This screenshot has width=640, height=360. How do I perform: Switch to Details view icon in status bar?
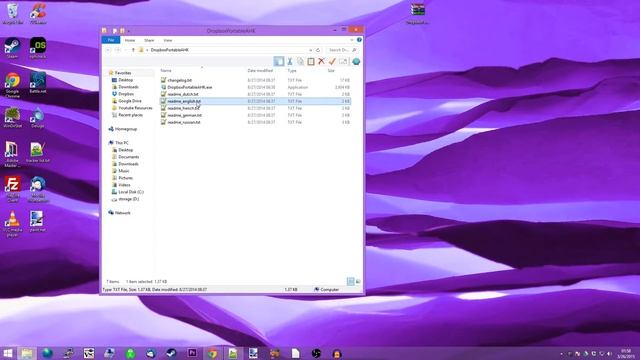coord(351,282)
